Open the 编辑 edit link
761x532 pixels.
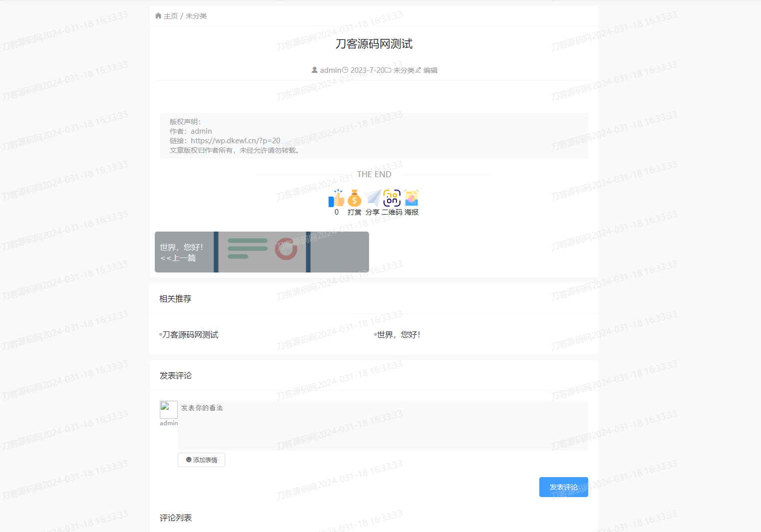coord(429,69)
